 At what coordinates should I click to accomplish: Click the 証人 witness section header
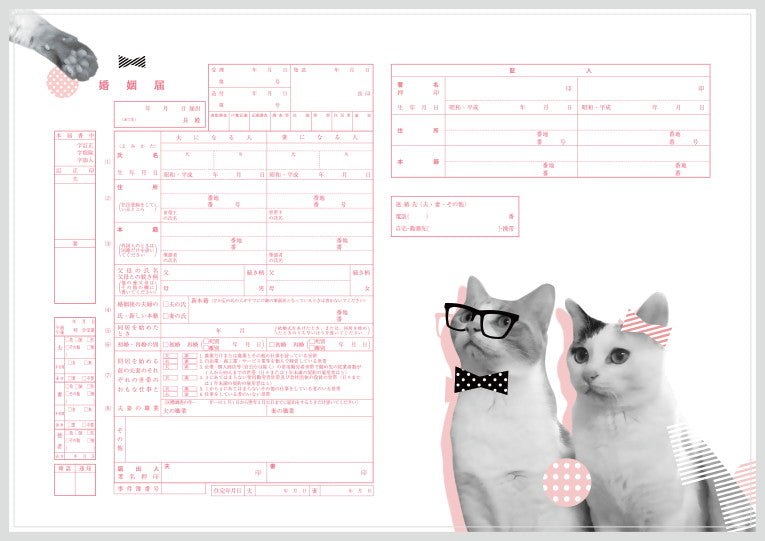point(550,71)
